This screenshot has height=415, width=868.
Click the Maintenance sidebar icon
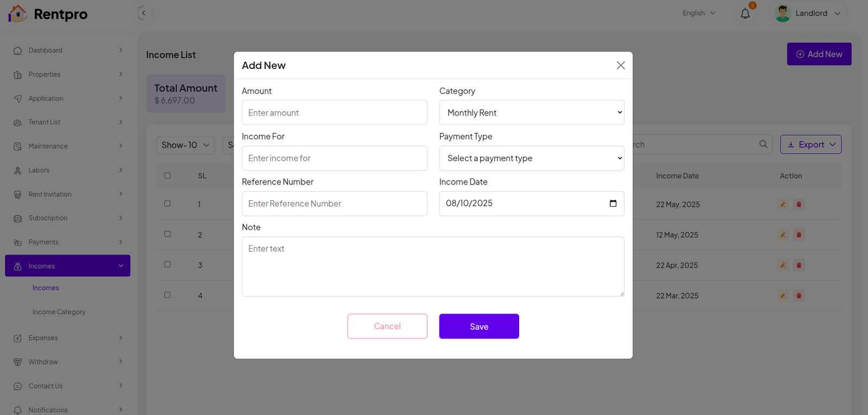[x=17, y=146]
